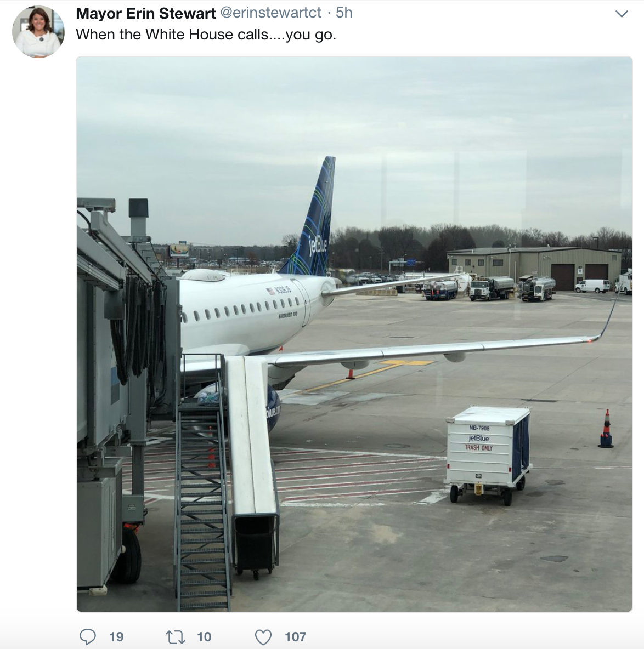Open the tweet options chevron menu
Viewport: 644px width, 649px height.
point(621,14)
